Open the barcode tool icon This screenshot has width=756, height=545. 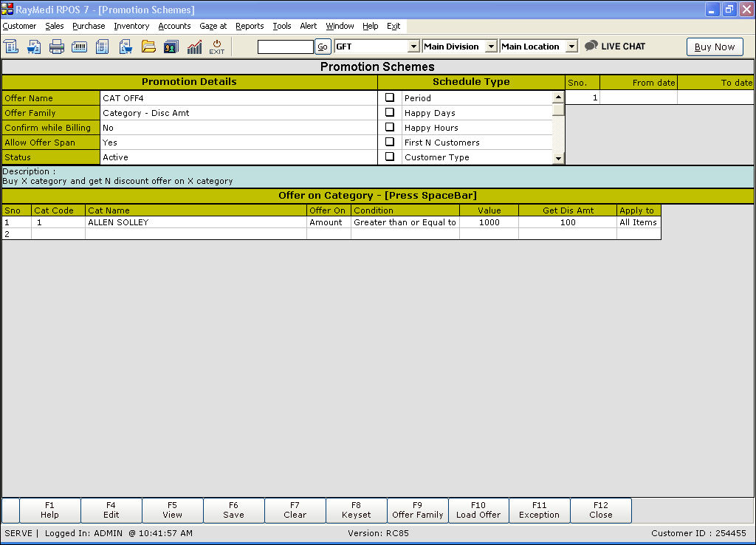coord(79,47)
